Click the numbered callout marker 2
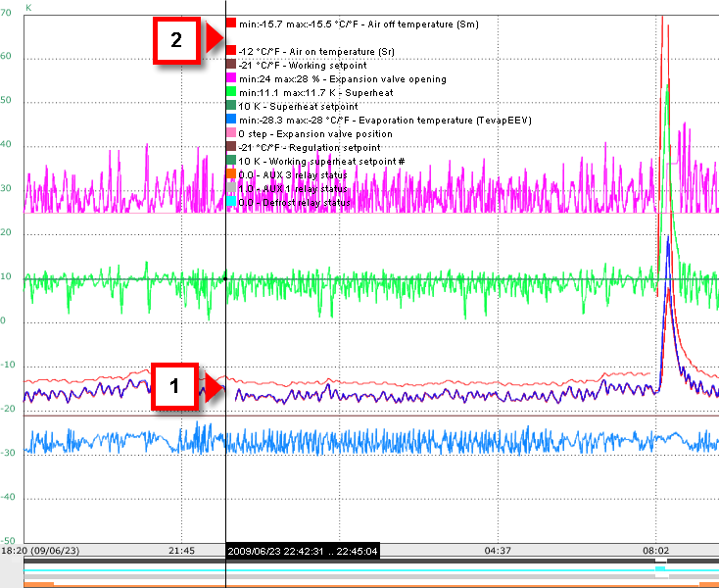This screenshot has height=588, width=719. tap(175, 41)
